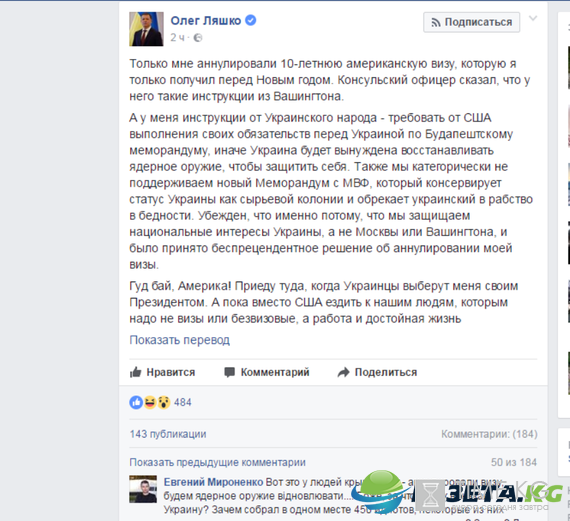Viewport: 570px width, 521px height.
Task: Click Евгений Мироненко comment avatar
Action: coord(143,489)
